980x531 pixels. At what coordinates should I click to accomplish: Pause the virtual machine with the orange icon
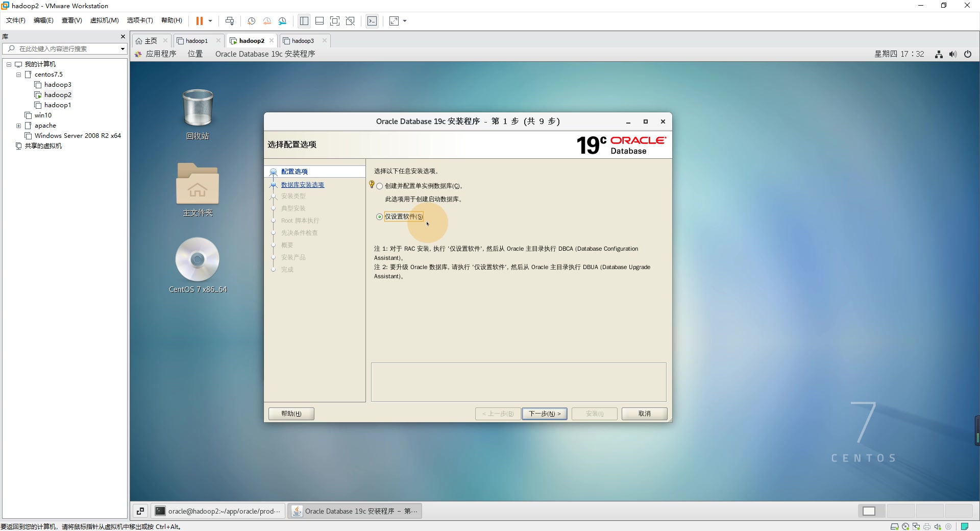199,21
